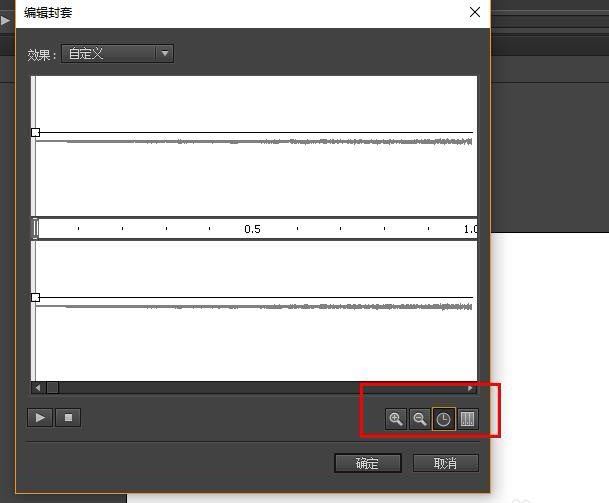Select the lower channel envelope handle
This screenshot has height=503, width=609.
click(x=35, y=298)
